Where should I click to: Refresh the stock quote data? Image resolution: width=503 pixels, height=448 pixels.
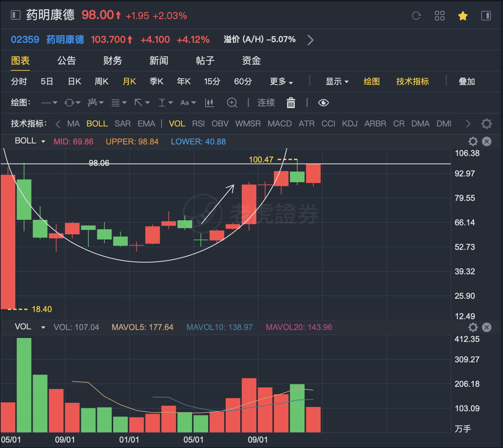[416, 16]
